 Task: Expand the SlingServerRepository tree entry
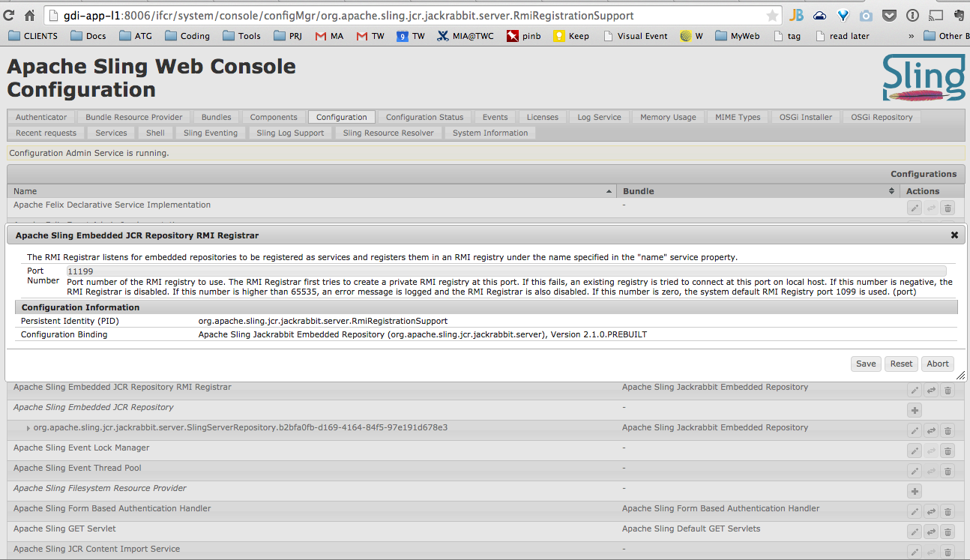(28, 428)
